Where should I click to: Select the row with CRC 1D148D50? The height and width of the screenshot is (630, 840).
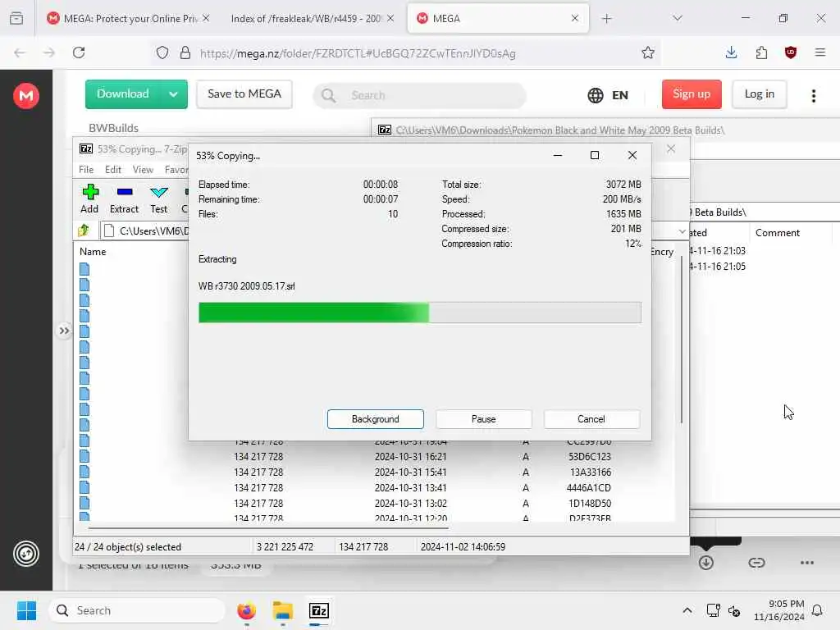[375, 504]
